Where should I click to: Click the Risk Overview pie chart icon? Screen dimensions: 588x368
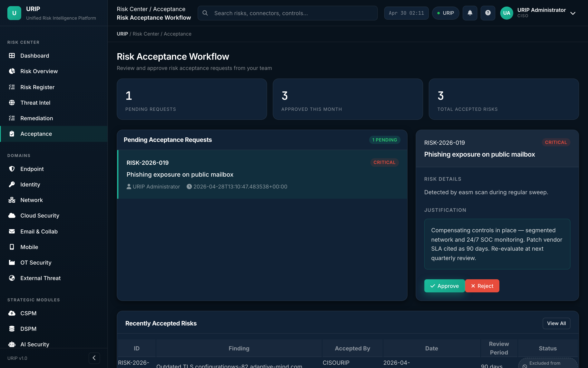12,71
